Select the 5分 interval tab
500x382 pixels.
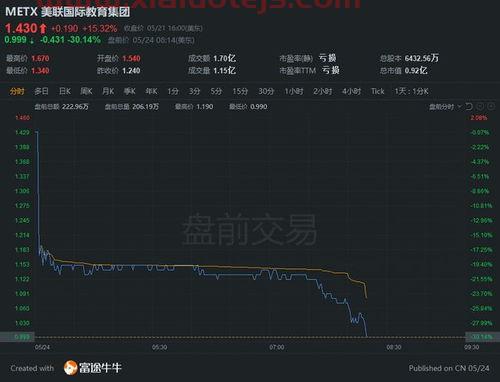(x=216, y=91)
